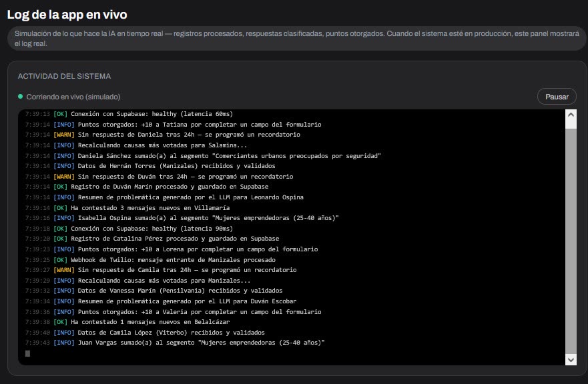Select the log line awarding points to Tatiana

tap(174, 125)
